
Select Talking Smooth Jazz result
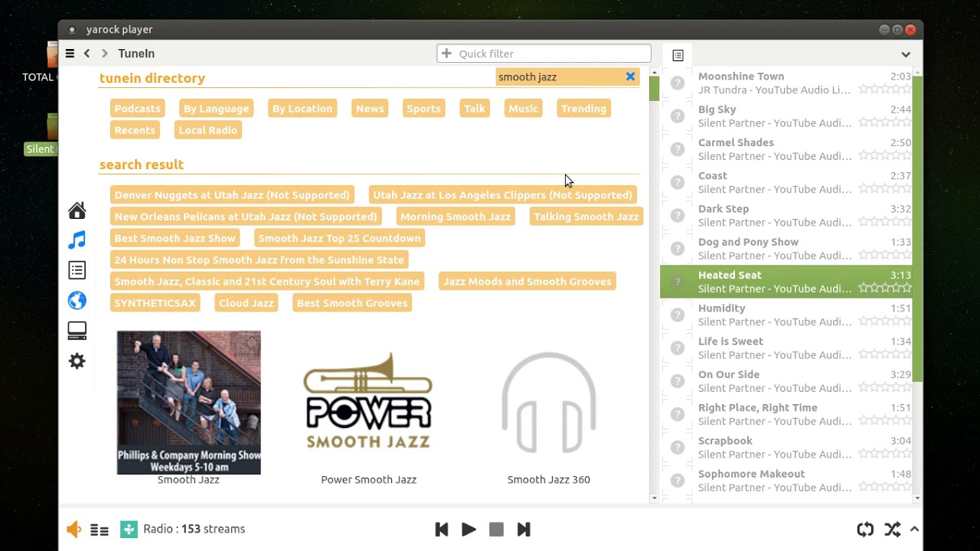586,217
